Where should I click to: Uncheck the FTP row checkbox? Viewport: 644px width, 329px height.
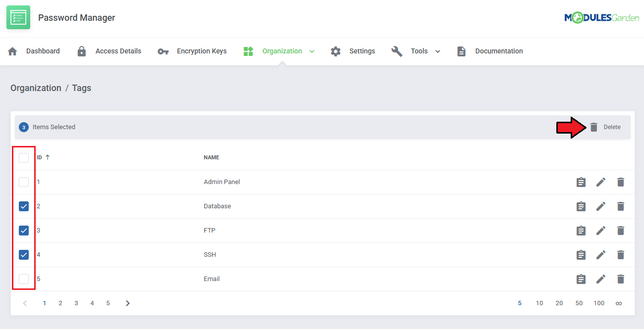point(24,231)
